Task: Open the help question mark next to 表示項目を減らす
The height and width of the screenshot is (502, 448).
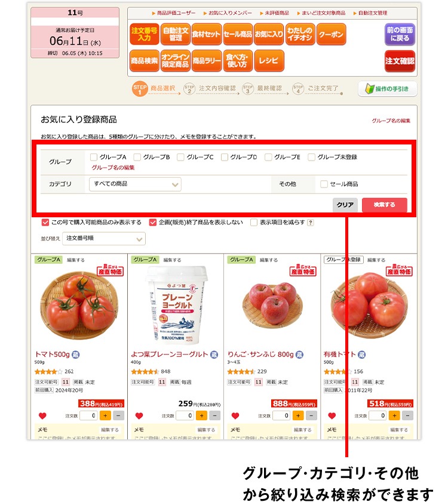Action: coord(310,223)
